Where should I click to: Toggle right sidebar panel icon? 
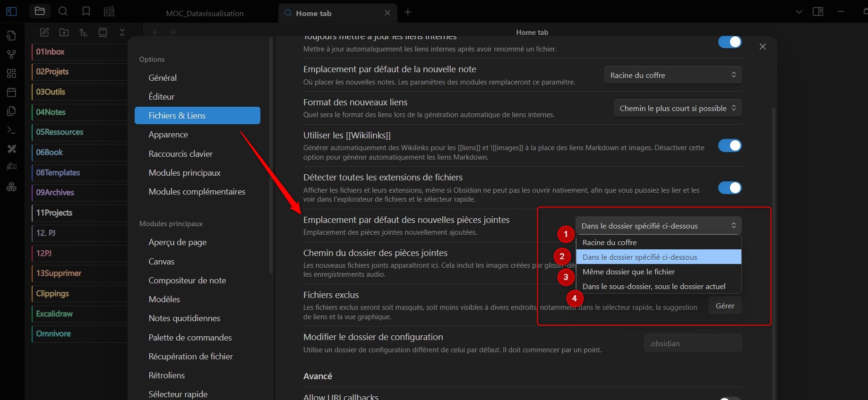pyautogui.click(x=818, y=11)
